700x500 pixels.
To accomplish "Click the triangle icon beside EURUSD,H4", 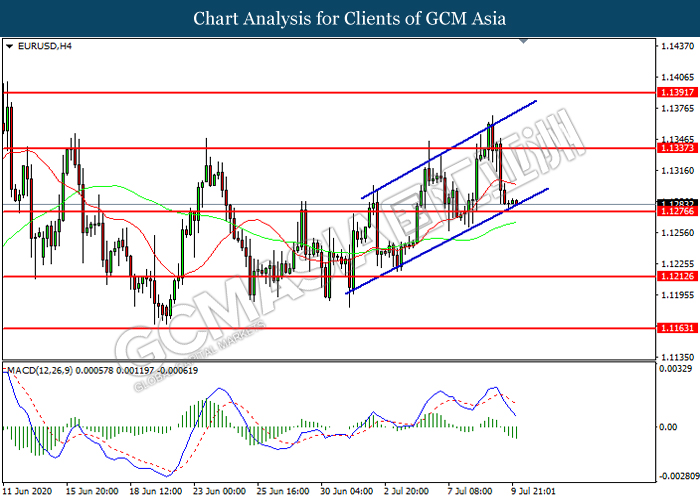I will (10, 46).
